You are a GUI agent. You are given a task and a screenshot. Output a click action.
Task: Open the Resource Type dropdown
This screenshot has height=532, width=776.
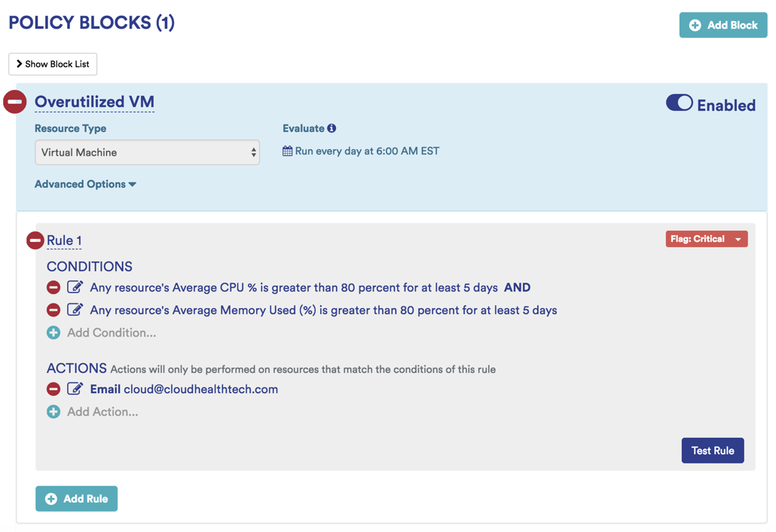pyautogui.click(x=147, y=152)
